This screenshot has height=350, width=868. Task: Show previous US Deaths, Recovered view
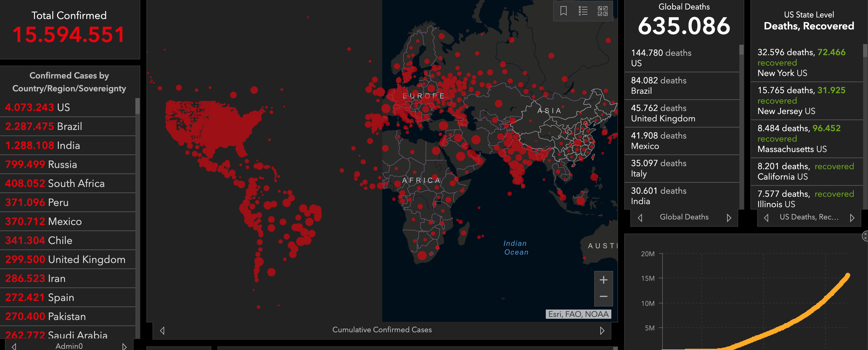click(x=766, y=218)
